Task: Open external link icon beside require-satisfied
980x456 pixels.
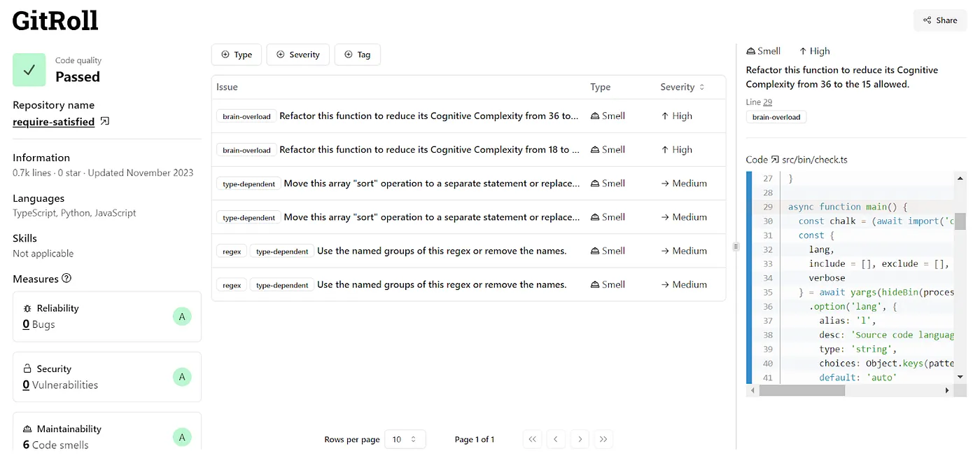Action: (105, 122)
